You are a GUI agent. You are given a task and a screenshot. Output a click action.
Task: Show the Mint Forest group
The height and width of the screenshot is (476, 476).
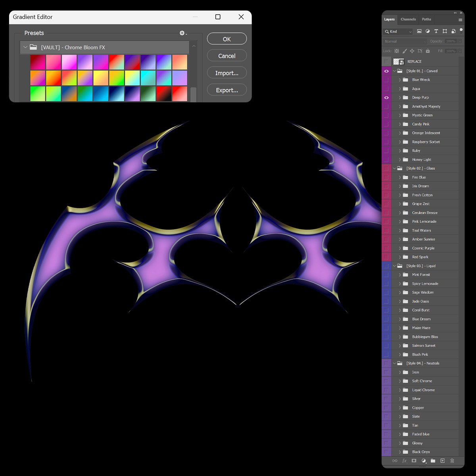(386, 274)
